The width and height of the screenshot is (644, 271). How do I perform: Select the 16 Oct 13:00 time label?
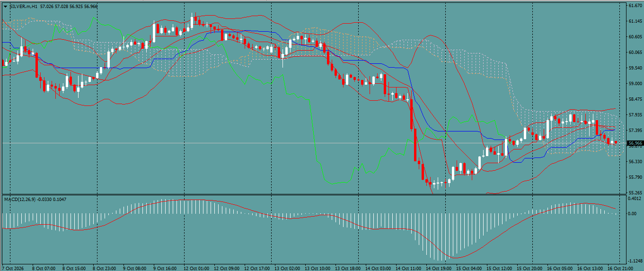click(591, 268)
